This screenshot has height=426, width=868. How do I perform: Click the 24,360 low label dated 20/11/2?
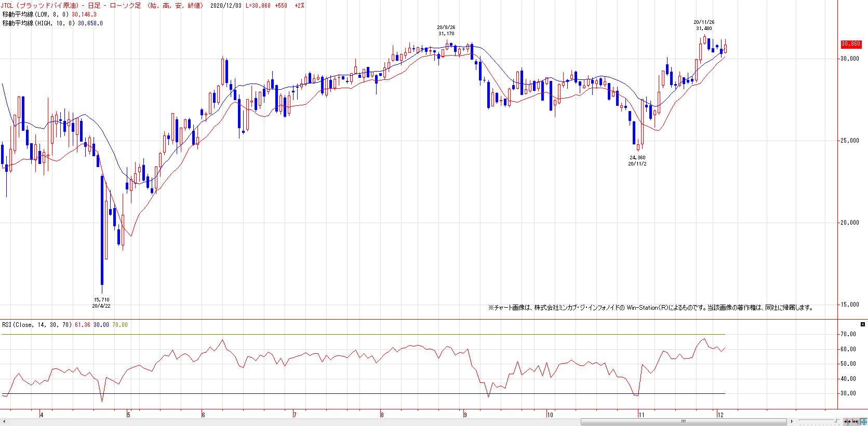coord(637,157)
